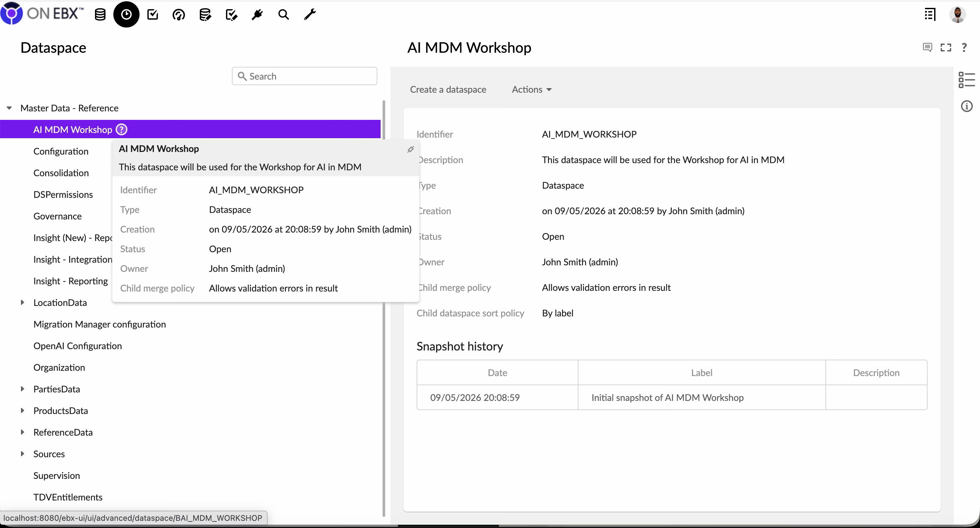This screenshot has height=528, width=980.
Task: Select Master Data - Reference in the tree
Action: click(x=69, y=108)
